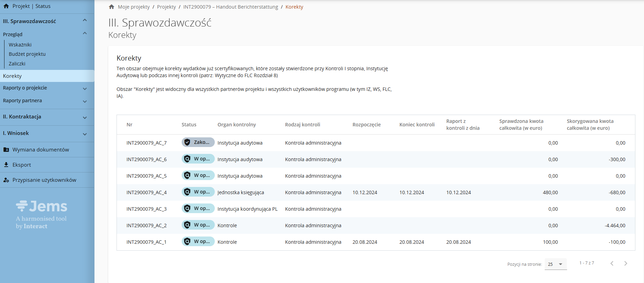Click the Eksport download icon

[x=6, y=165]
